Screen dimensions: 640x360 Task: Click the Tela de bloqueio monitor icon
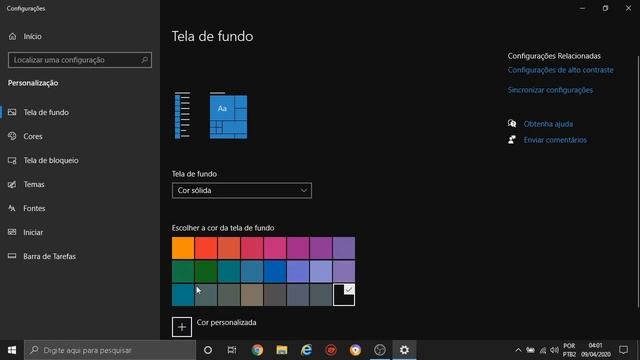(12, 160)
